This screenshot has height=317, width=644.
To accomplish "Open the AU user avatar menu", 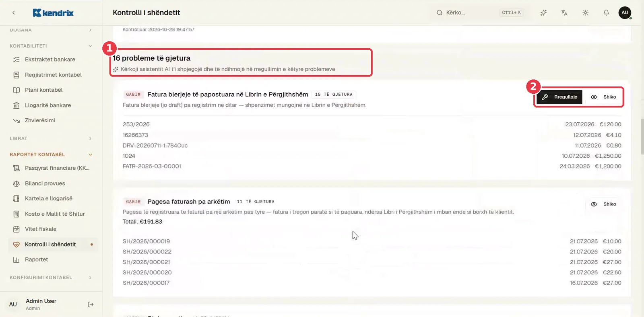I will coord(625,12).
